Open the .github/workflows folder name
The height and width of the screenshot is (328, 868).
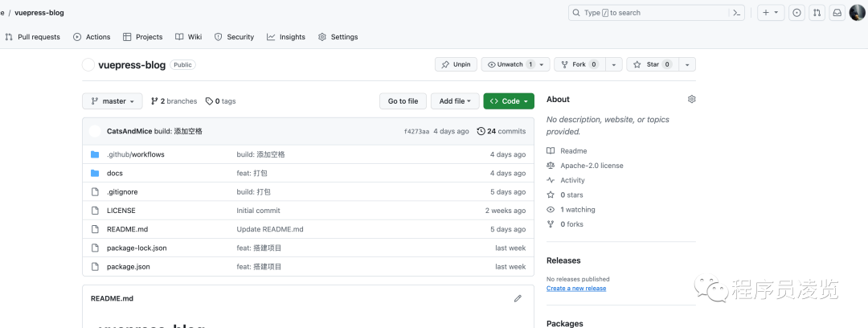point(136,154)
